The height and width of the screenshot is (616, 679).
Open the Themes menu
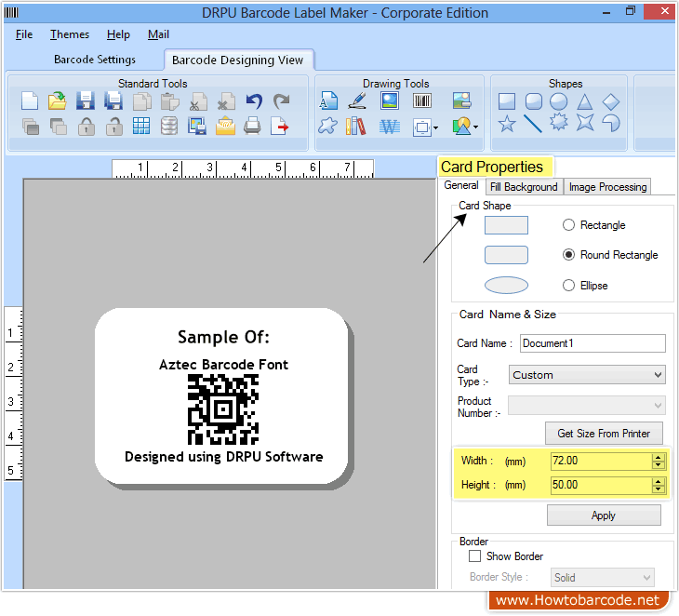coord(69,34)
